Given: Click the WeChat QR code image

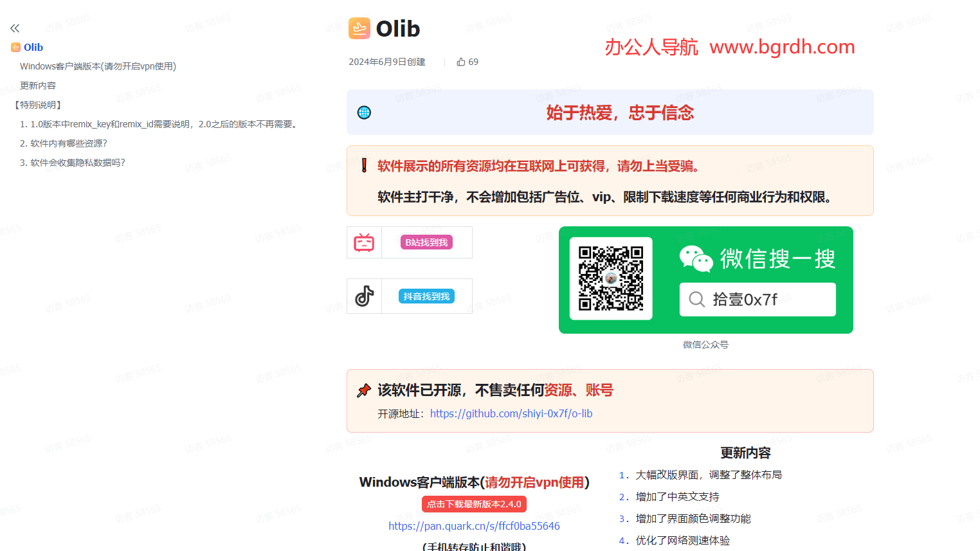Looking at the screenshot, I should tap(610, 279).
